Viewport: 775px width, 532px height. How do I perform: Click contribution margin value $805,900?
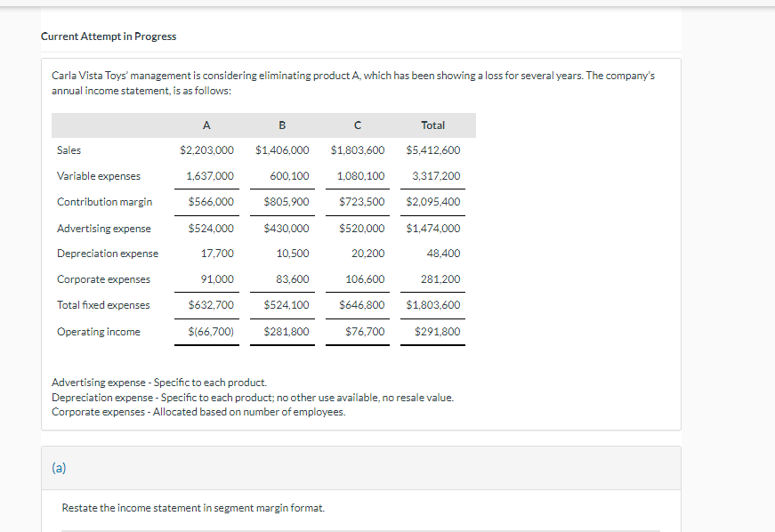click(x=287, y=202)
